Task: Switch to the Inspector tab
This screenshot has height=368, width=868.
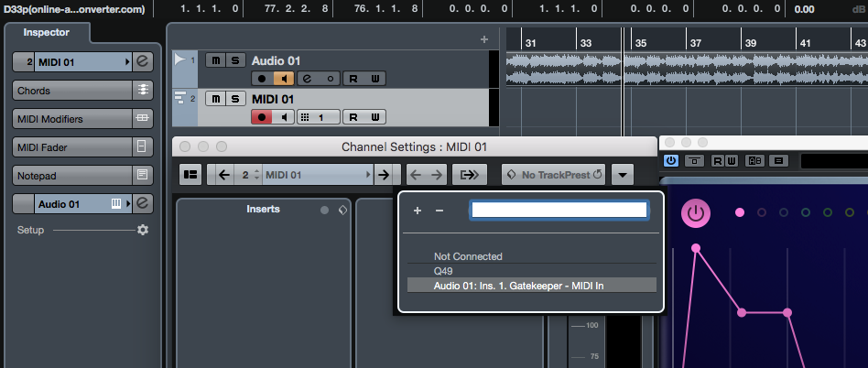Action: [x=46, y=32]
